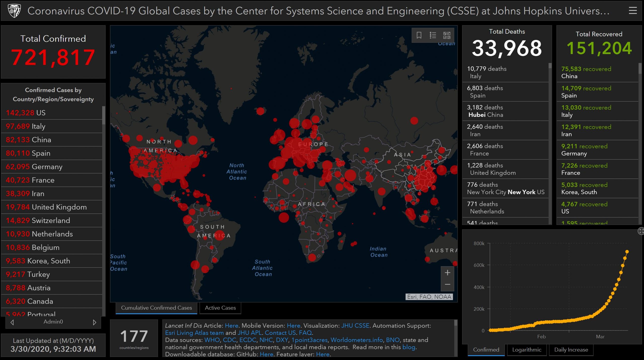Open the Worldometers.info data source link

click(x=356, y=340)
